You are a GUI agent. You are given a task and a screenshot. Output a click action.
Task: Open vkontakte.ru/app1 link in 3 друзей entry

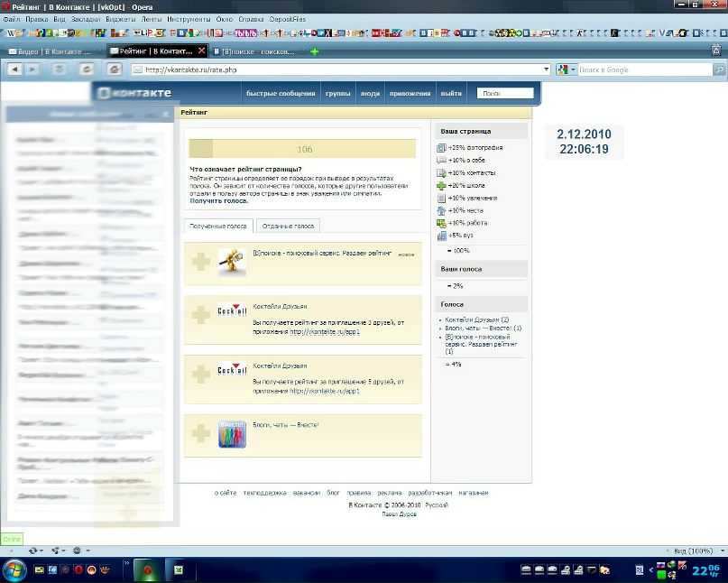click(325, 332)
